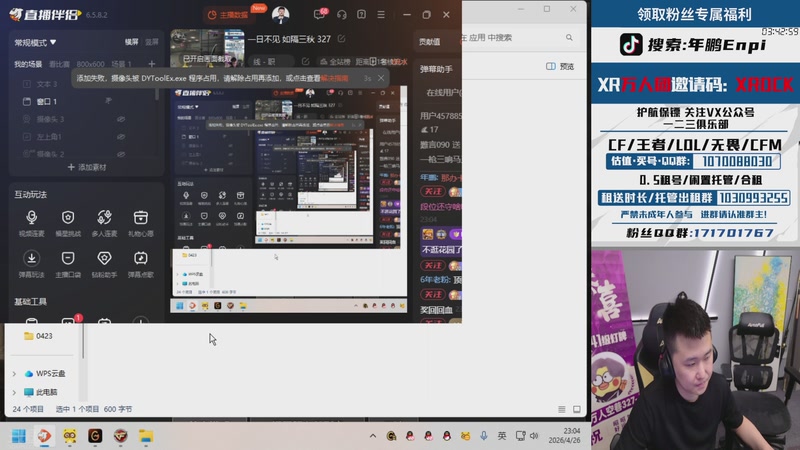Switch Explorer to details list view icon
Image resolution: width=800 pixels, height=450 pixels.
(562, 409)
